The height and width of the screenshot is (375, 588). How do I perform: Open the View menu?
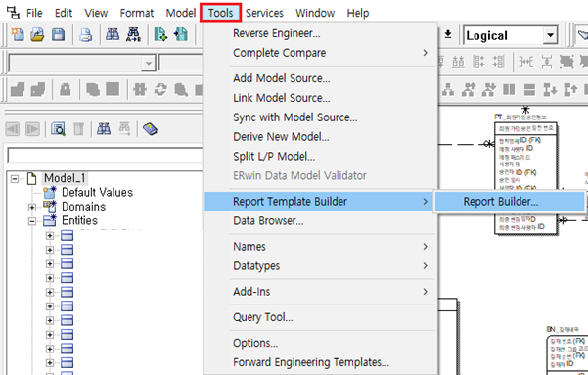pos(96,13)
